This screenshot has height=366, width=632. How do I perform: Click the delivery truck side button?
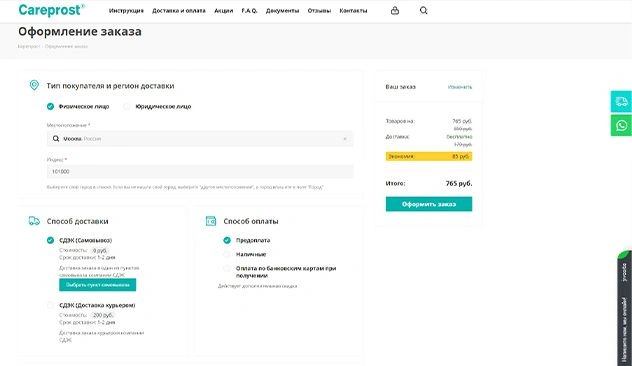click(621, 102)
